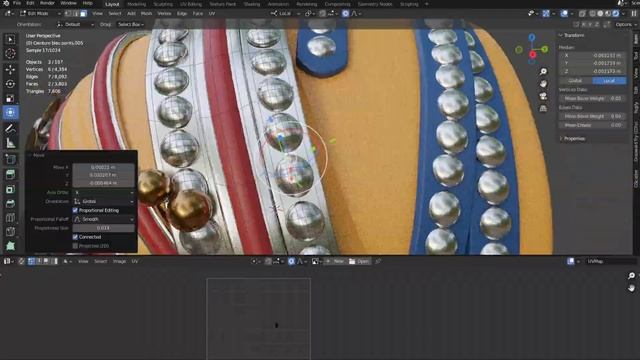Select the Select Box tool in left toolbar
Image resolution: width=640 pixels, height=360 pixels.
(x=10, y=39)
